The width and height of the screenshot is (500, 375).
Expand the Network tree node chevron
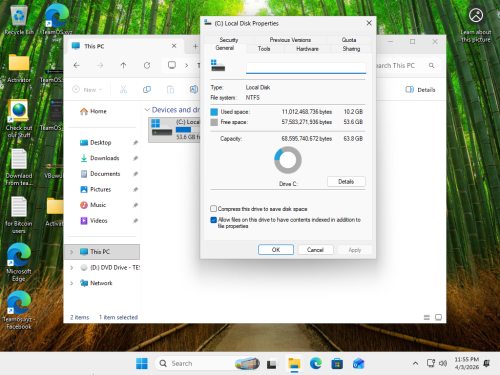[71, 283]
